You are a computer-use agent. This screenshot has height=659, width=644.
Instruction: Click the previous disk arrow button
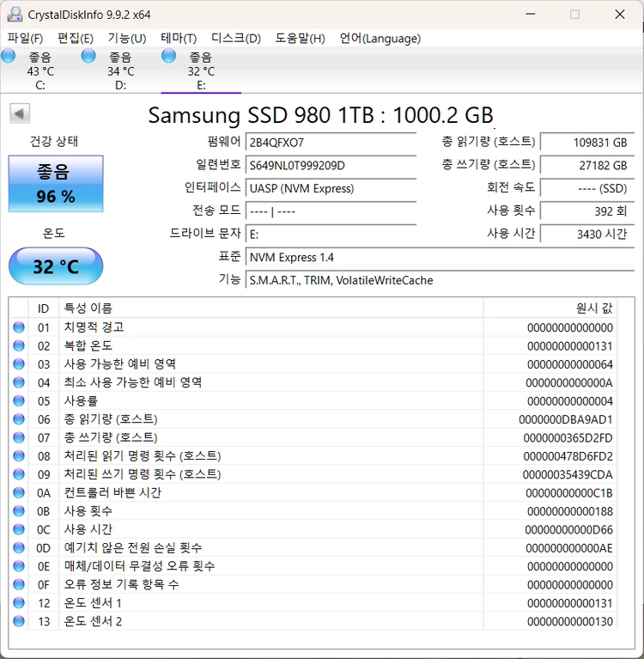pos(20,113)
